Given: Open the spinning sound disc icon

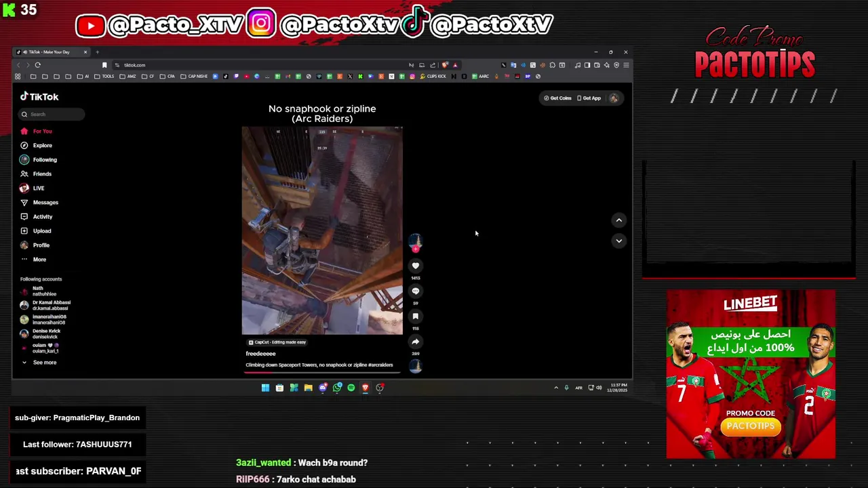Looking at the screenshot, I should pyautogui.click(x=416, y=366).
